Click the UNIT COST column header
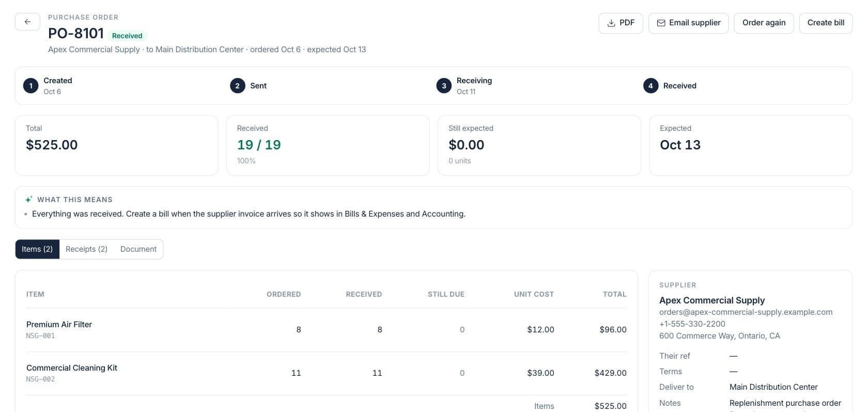The image size is (868, 412). coord(534,295)
